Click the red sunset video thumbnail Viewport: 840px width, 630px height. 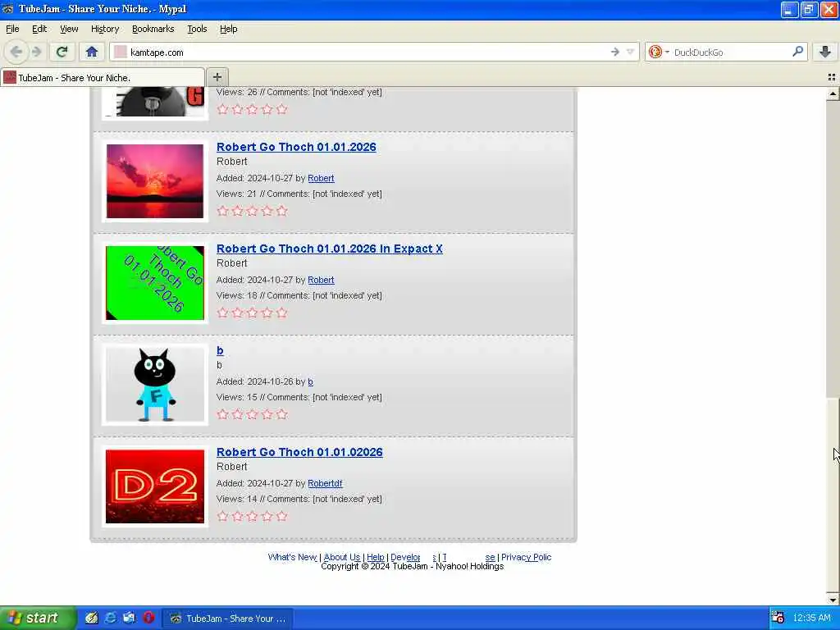(155, 181)
